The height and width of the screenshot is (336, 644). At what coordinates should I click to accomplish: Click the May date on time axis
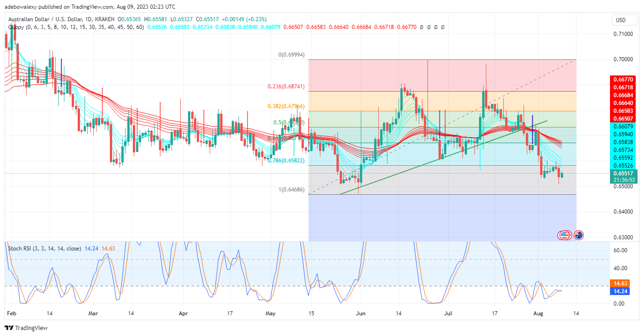(x=271, y=313)
